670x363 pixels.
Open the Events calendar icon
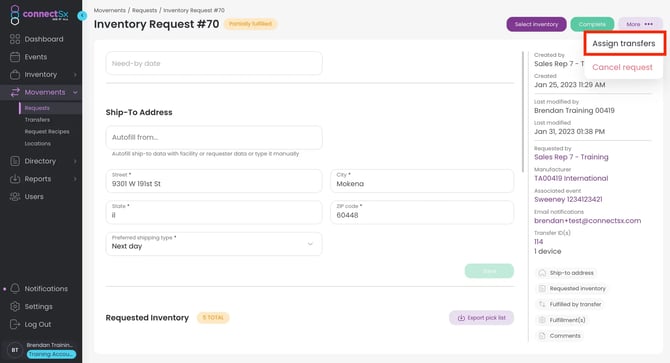pos(15,57)
